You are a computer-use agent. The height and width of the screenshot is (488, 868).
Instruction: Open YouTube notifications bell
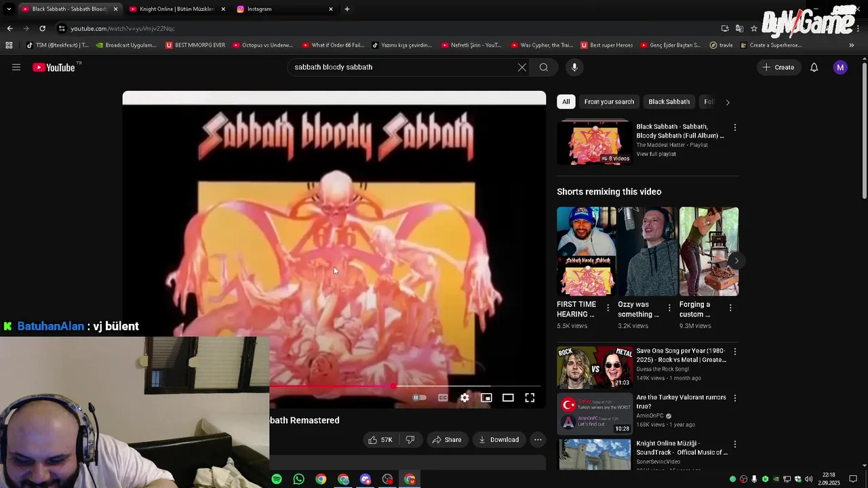(814, 67)
